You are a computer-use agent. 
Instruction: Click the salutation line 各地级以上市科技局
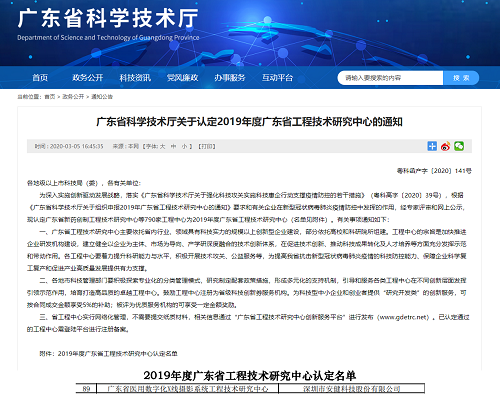[x=84, y=183]
